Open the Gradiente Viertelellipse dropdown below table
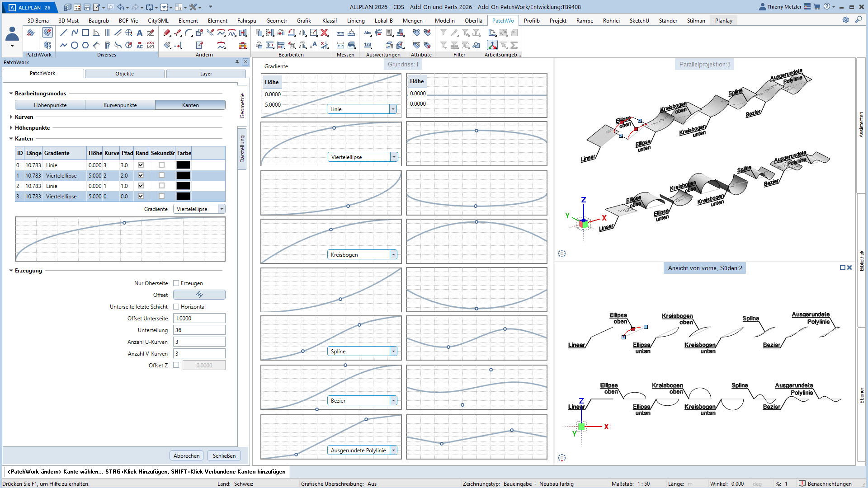The image size is (868, 488). [222, 209]
